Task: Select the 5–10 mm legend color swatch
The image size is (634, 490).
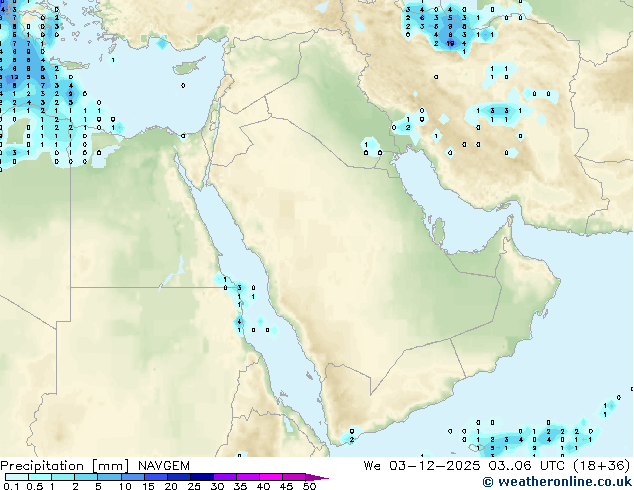Action: tap(109, 477)
